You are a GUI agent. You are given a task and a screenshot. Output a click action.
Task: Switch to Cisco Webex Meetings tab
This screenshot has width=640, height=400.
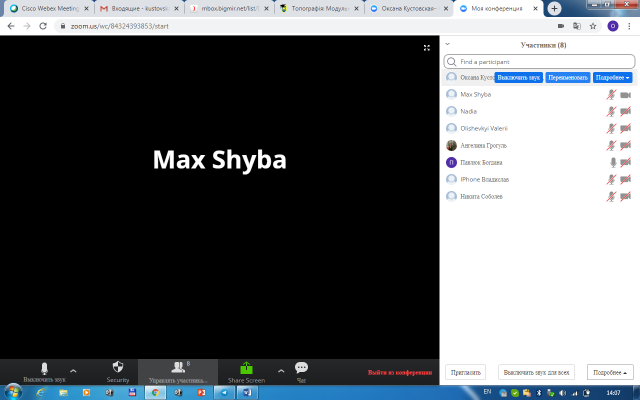pos(49,8)
